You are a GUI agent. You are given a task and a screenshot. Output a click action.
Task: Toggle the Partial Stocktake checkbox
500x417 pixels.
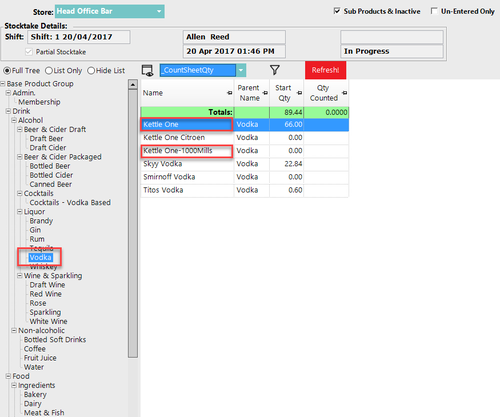[x=29, y=52]
